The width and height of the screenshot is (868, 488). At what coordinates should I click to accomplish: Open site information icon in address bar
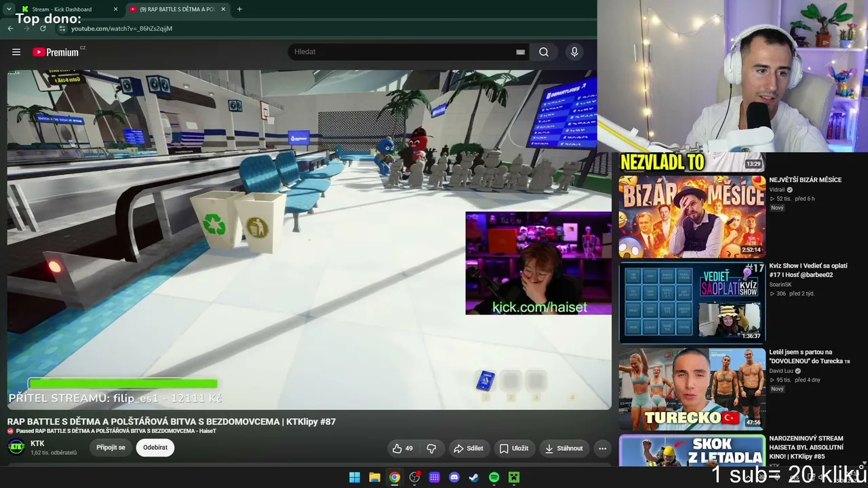tap(62, 28)
